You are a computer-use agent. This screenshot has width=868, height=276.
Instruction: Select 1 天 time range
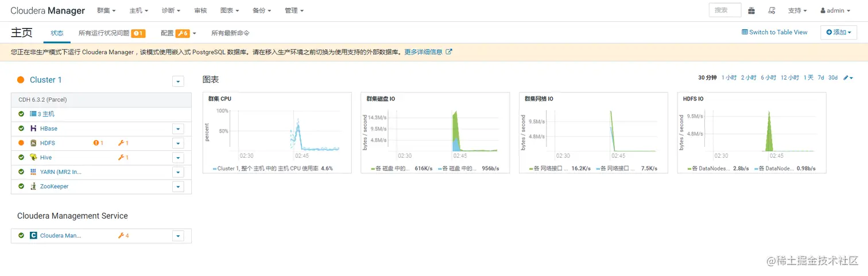tap(808, 77)
